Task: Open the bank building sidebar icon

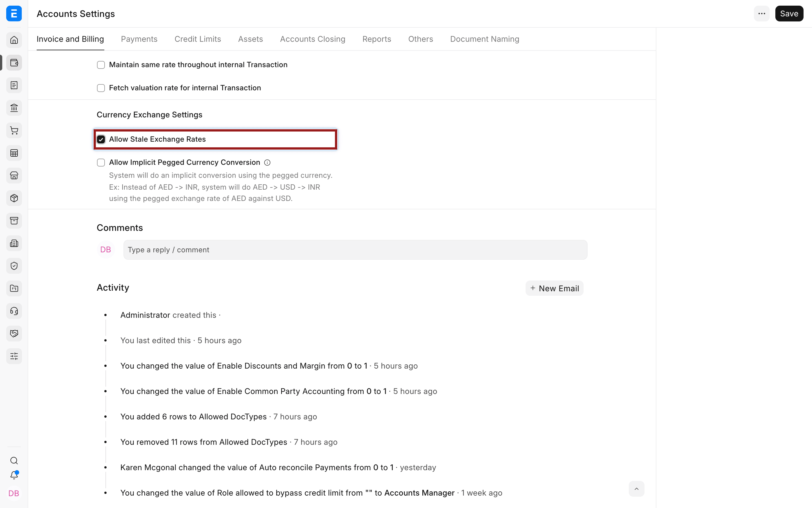Action: tap(14, 108)
